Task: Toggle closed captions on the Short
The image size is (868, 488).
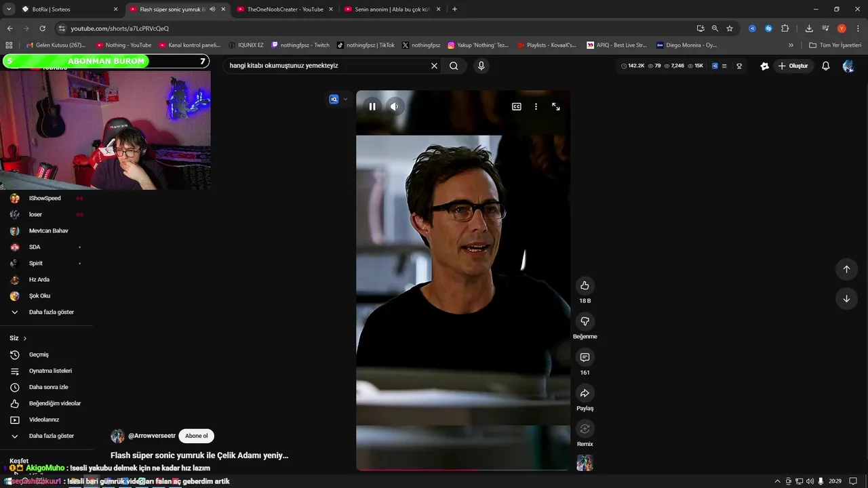Action: click(517, 106)
